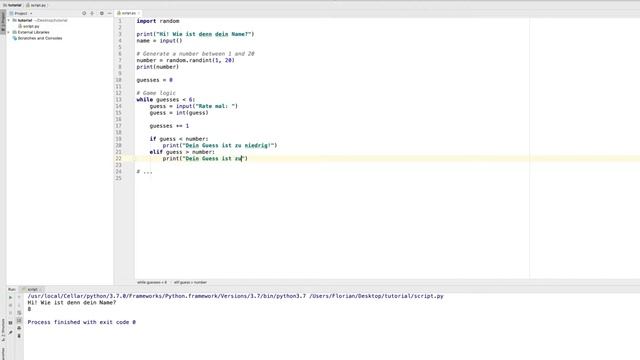Click the print icon in Run toolbar
Image resolution: width=640 pixels, height=360 pixels.
(19, 328)
